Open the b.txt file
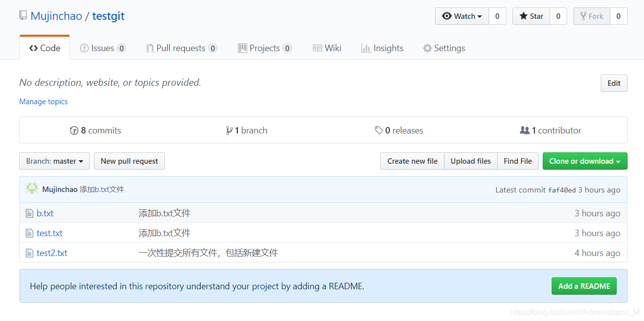 pyautogui.click(x=45, y=213)
